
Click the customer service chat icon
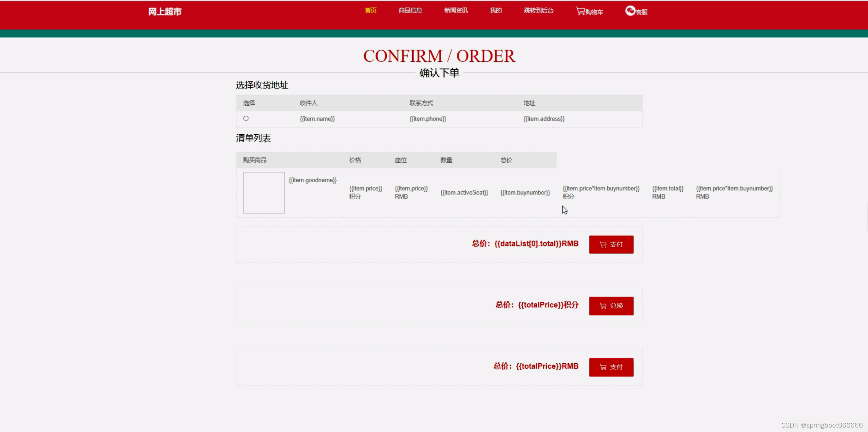pos(630,11)
